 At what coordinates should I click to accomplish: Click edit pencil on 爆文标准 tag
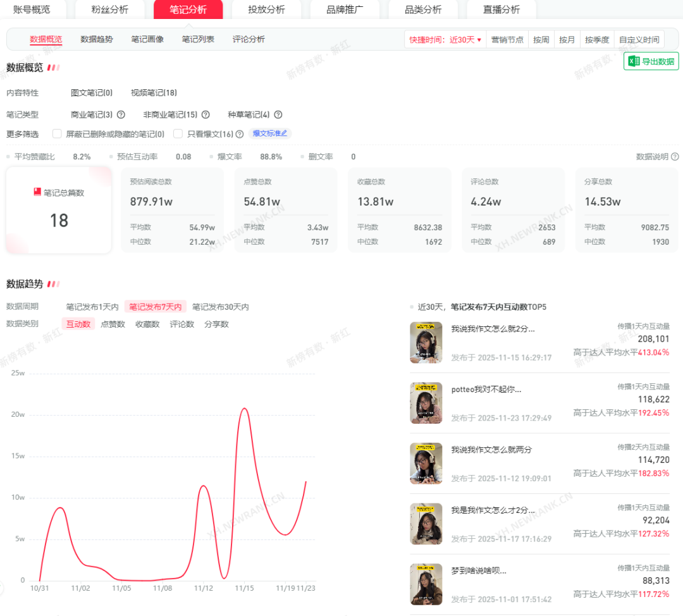click(284, 133)
